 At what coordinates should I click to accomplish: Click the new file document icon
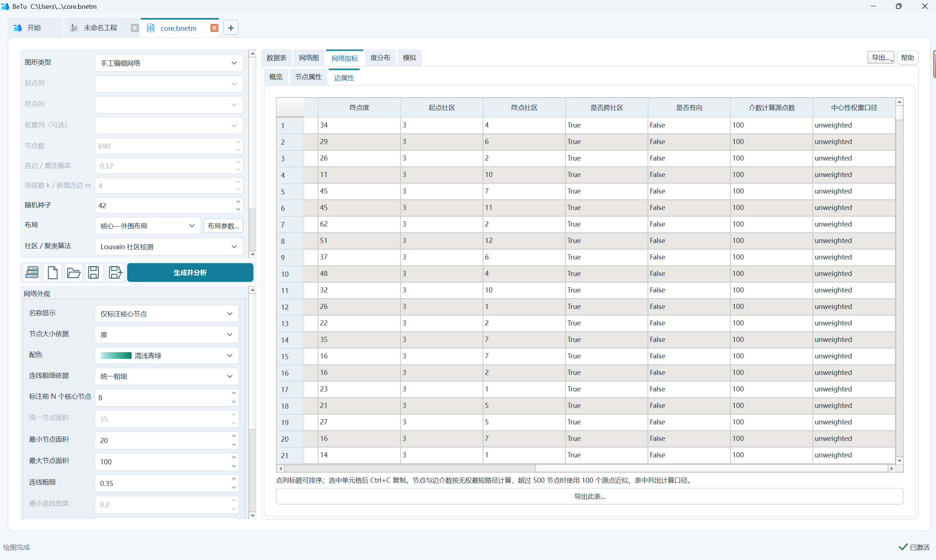tap(53, 272)
